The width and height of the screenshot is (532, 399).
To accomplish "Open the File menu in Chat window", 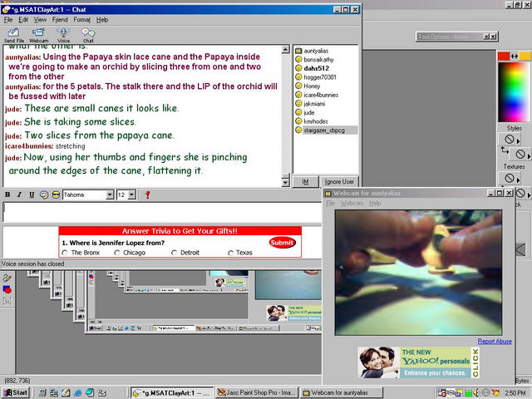I will (x=8, y=20).
